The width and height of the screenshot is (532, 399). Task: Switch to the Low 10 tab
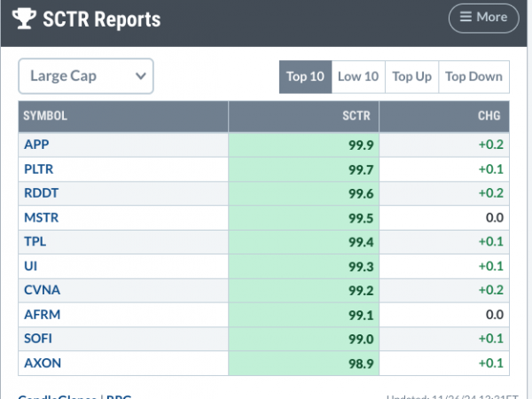point(358,76)
